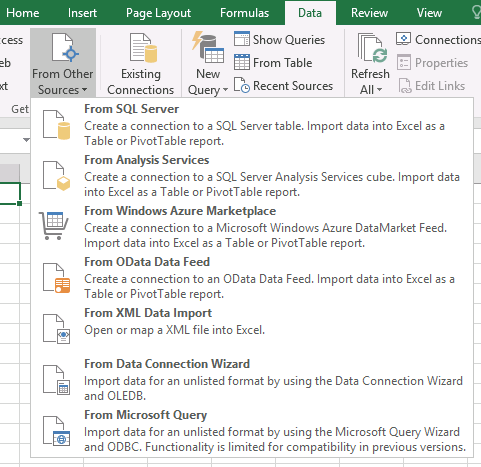Click the Refresh All icon
This screenshot has width=481, height=467.
[372, 48]
